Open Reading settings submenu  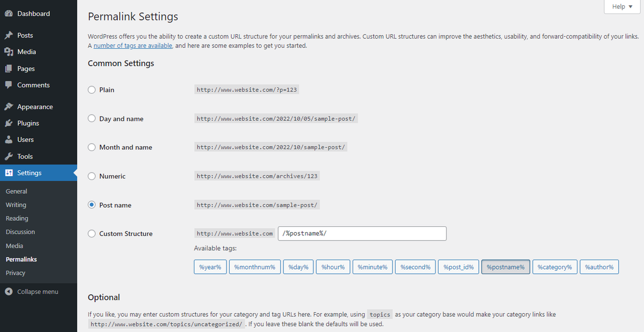[x=17, y=218]
